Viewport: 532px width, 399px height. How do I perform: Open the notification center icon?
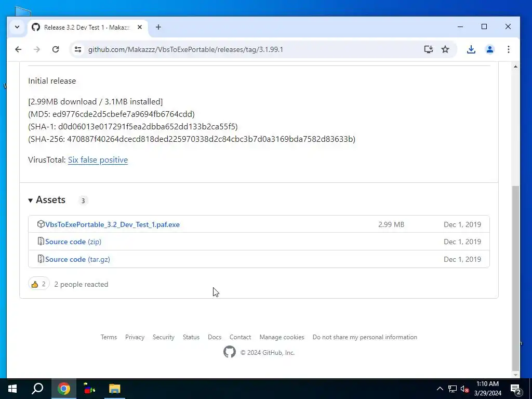click(515, 389)
